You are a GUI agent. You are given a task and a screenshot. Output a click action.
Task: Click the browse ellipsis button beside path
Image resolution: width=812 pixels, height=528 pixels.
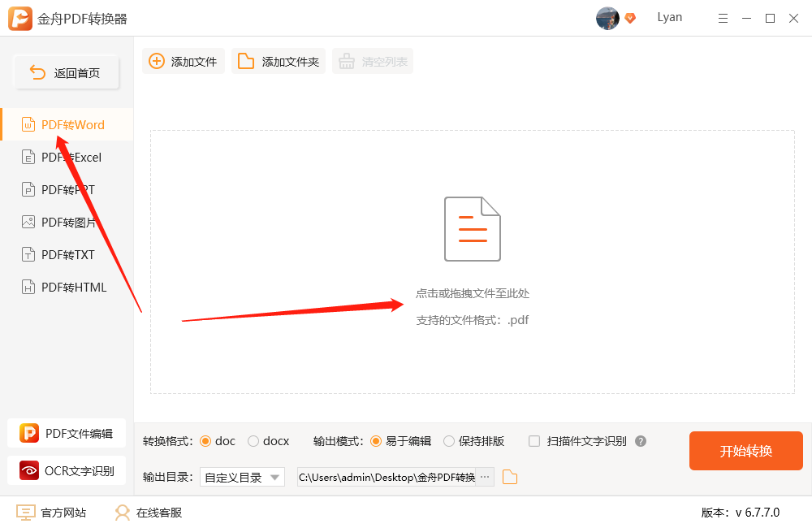(x=485, y=477)
